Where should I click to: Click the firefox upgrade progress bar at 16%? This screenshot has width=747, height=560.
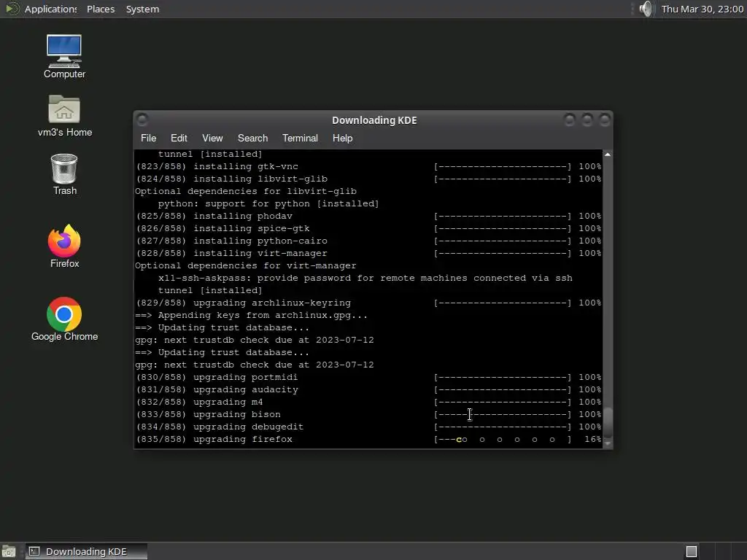(x=503, y=439)
